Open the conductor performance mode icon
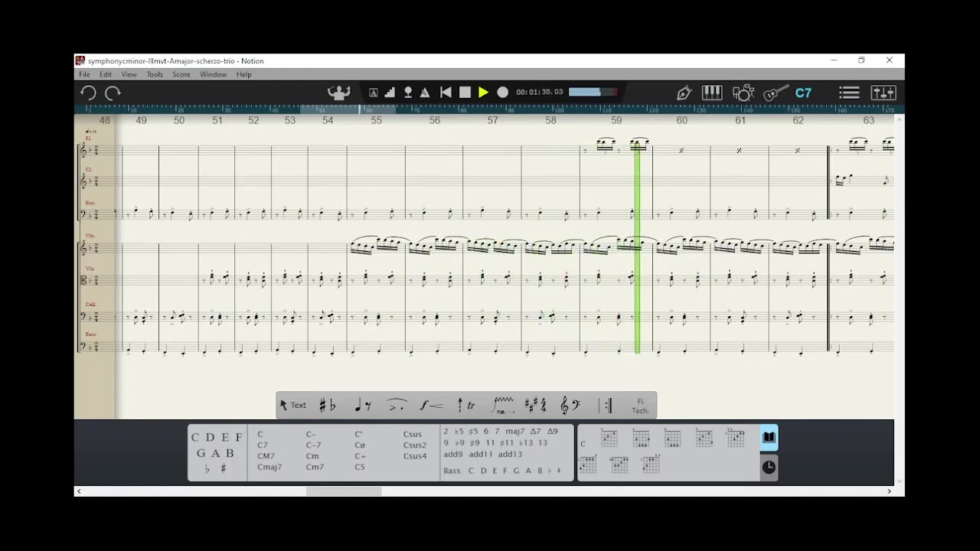The width and height of the screenshot is (980, 551). tap(339, 93)
